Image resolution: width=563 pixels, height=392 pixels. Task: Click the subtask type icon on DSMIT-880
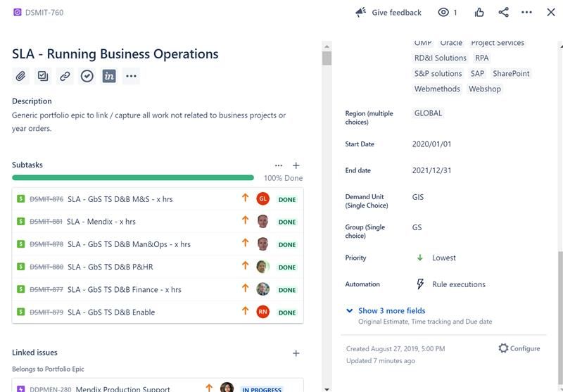21,266
